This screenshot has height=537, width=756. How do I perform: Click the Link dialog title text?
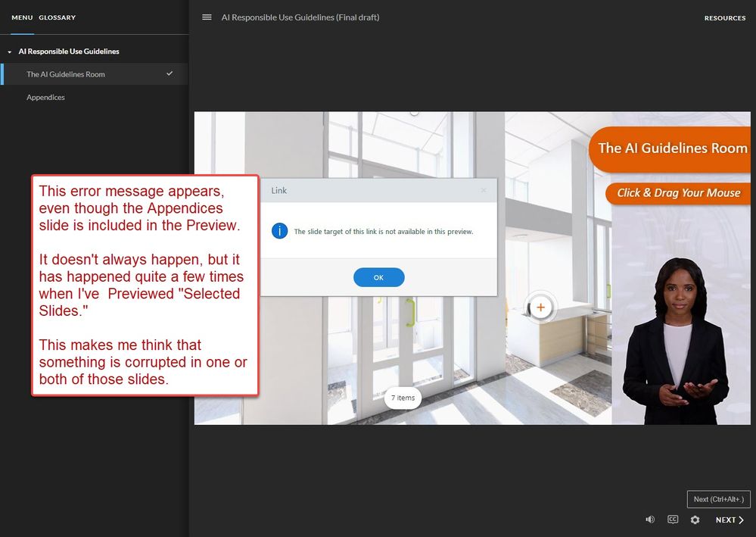pos(278,191)
